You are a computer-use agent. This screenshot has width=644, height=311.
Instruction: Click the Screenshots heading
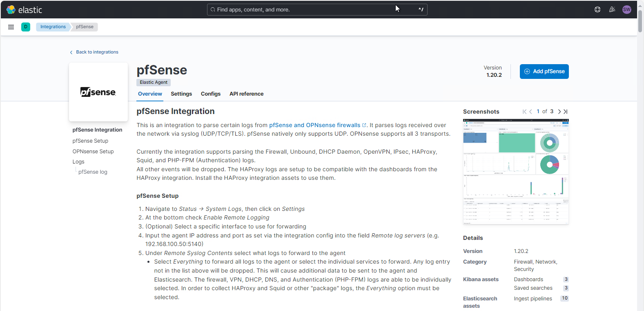pyautogui.click(x=481, y=112)
